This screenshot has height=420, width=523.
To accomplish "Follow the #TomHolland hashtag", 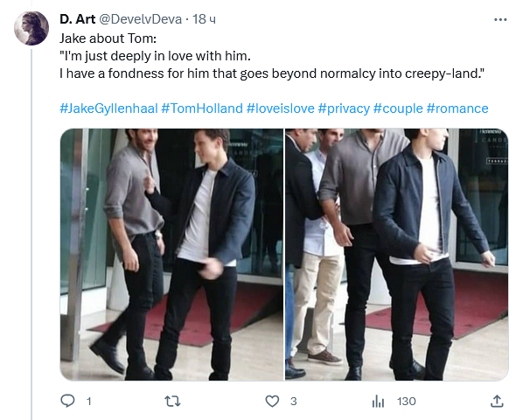I will [202, 108].
